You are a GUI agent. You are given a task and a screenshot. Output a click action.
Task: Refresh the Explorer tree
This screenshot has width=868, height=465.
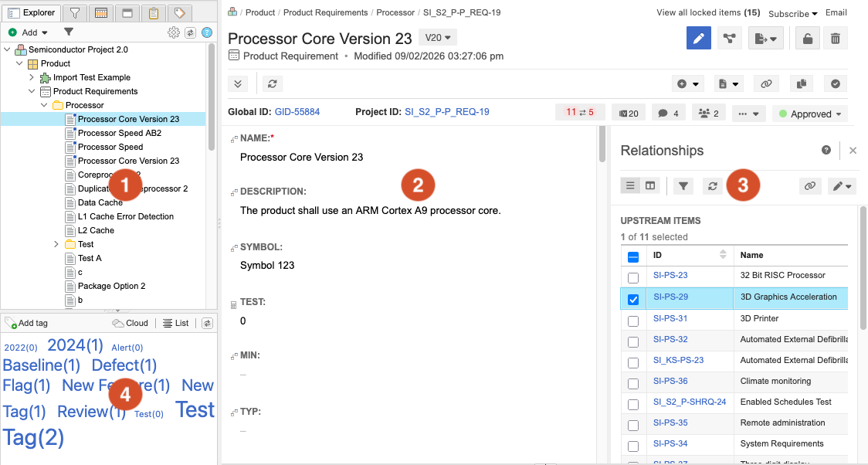pyautogui.click(x=191, y=32)
